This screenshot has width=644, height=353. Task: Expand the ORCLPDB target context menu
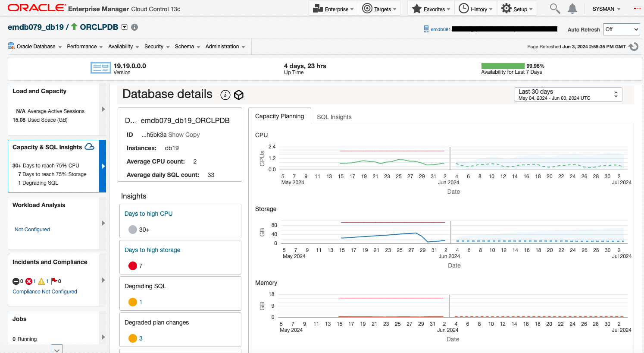click(125, 27)
